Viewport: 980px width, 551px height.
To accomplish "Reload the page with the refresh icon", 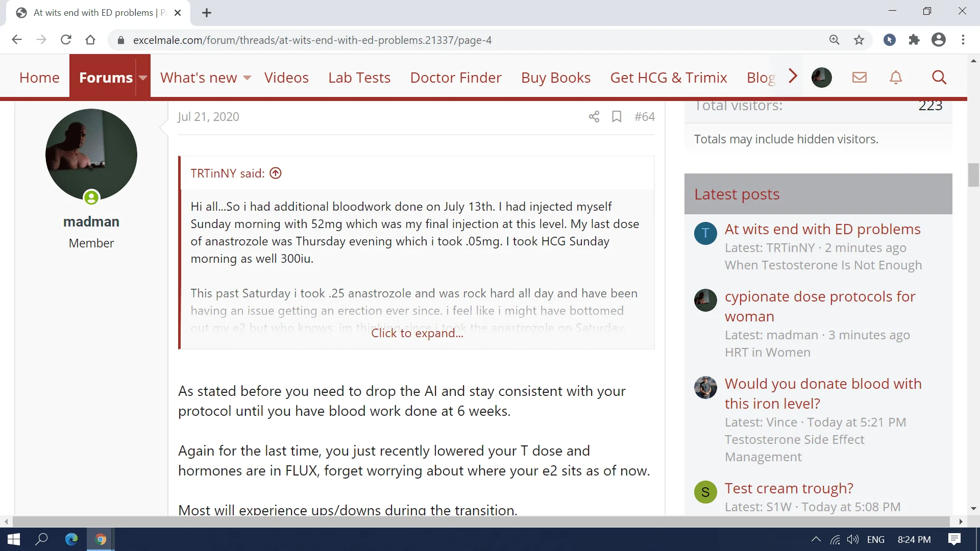I will pyautogui.click(x=66, y=40).
